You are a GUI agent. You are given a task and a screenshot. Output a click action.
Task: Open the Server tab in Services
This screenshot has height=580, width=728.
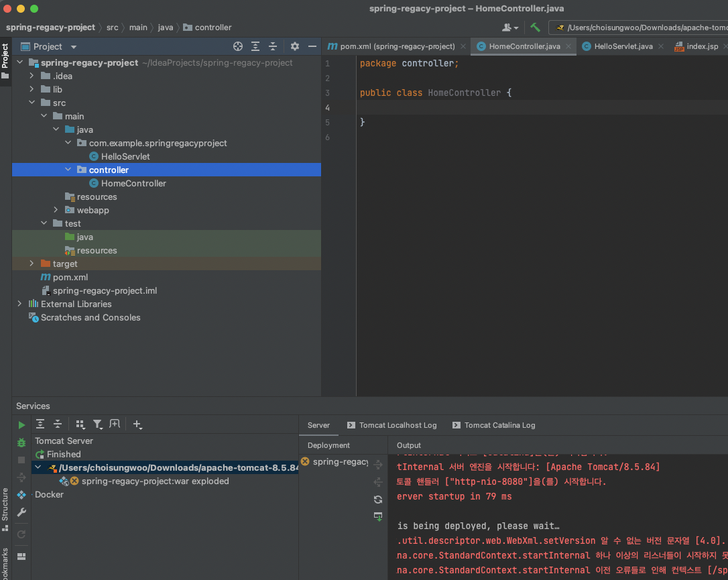318,425
